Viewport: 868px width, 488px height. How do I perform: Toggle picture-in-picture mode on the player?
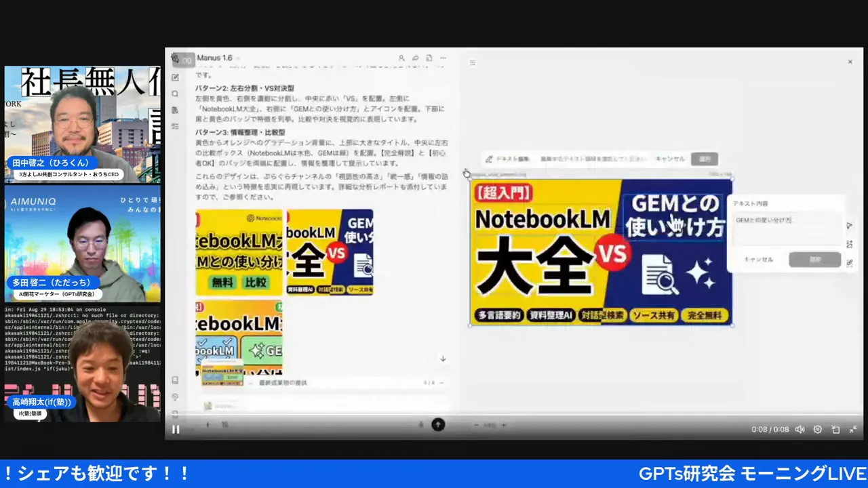[x=835, y=429]
